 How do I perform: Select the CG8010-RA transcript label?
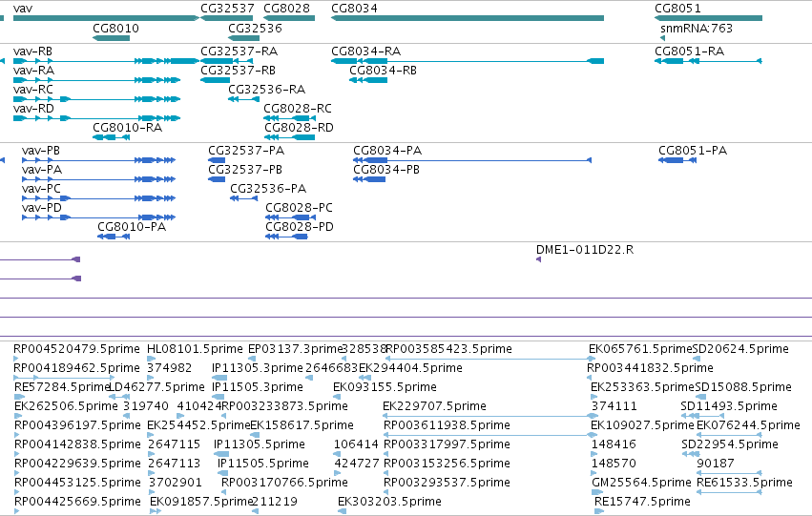click(x=128, y=127)
